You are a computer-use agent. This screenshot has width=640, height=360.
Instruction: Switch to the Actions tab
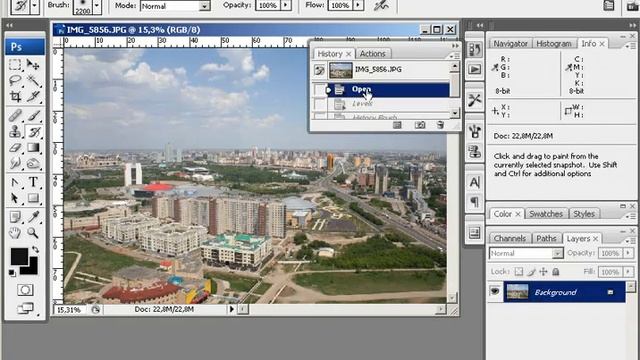[x=372, y=54]
